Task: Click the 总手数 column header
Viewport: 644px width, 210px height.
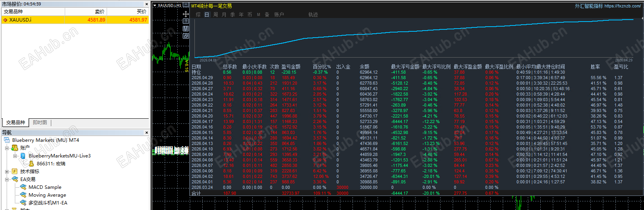Action: tap(230, 67)
